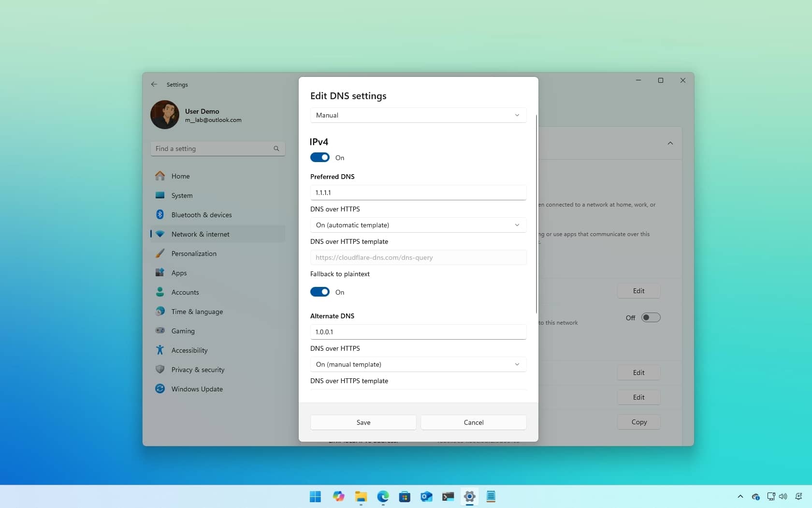Save the edited DNS settings
The image size is (812, 508).
362,422
